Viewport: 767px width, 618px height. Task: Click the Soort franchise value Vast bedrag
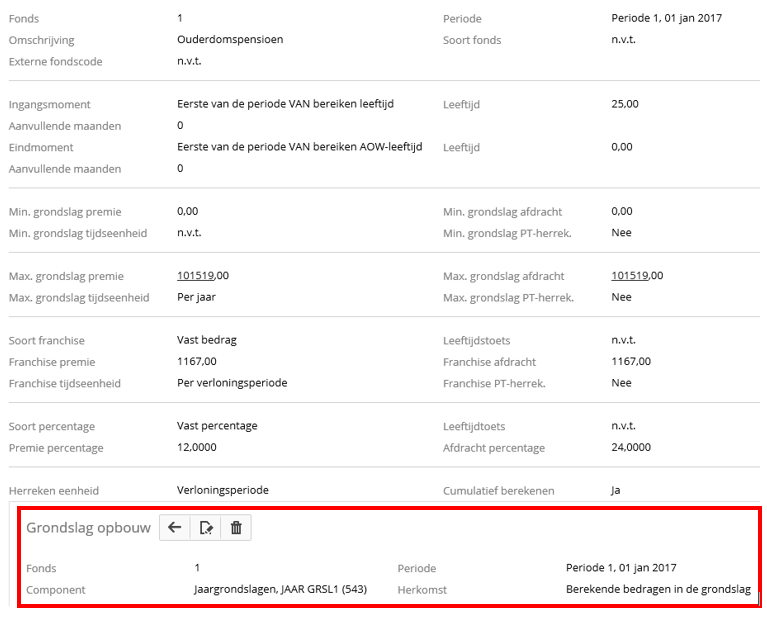click(x=207, y=340)
